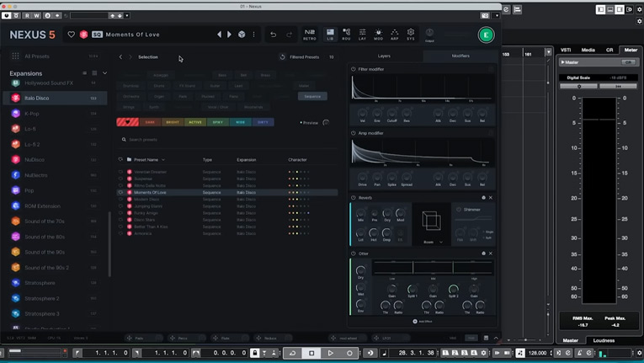Image resolution: width=644 pixels, height=363 pixels.
Task: Open Reverb effect settings gear
Action: click(483, 198)
